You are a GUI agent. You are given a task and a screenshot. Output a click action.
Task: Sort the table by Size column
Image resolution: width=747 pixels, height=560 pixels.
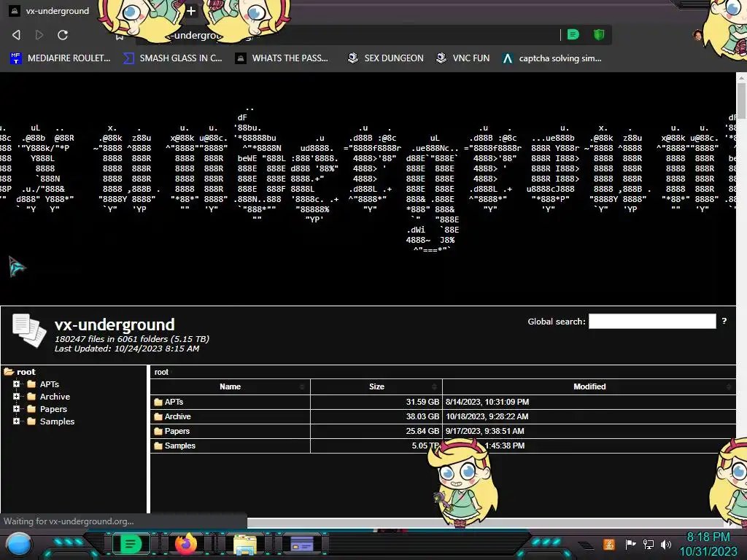376,386
